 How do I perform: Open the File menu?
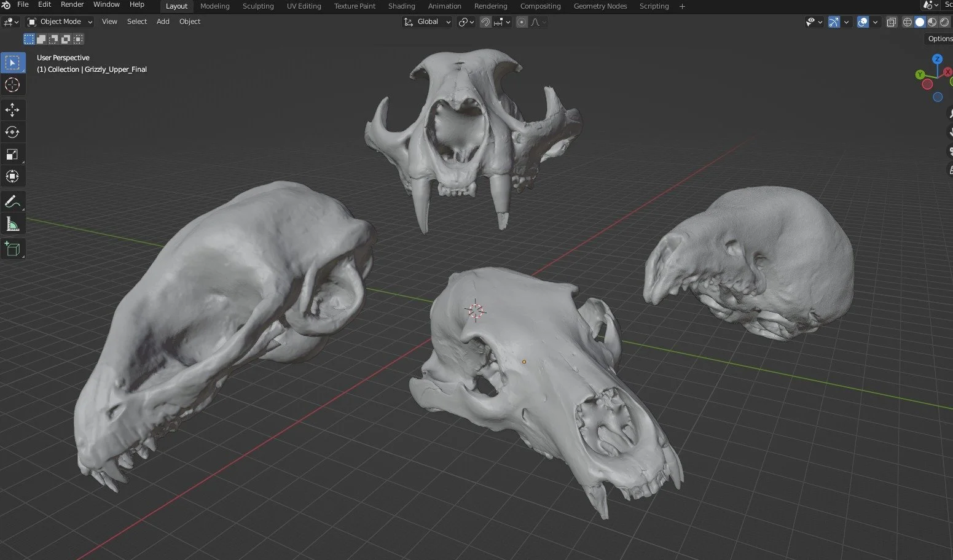pos(23,5)
